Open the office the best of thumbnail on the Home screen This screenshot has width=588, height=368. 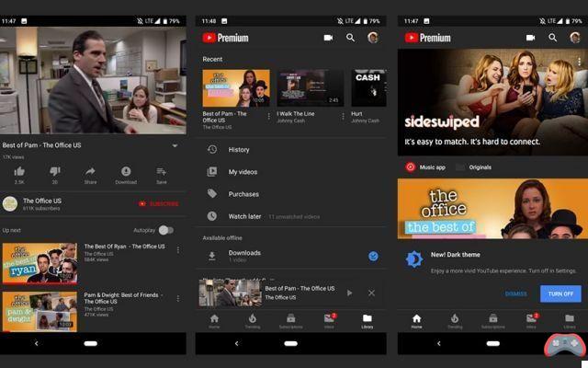[x=492, y=209]
